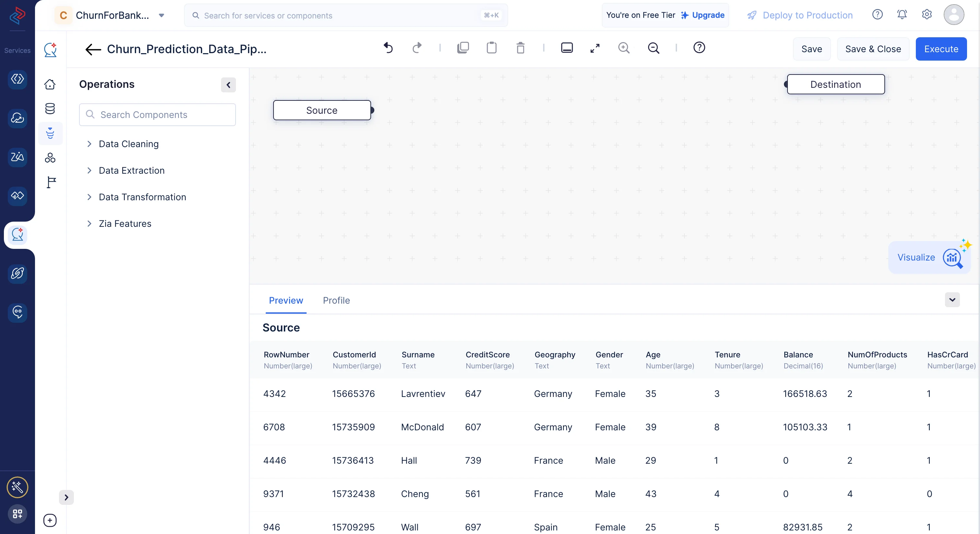The height and width of the screenshot is (534, 980).
Task: Open the notifications bell
Action: click(902, 15)
